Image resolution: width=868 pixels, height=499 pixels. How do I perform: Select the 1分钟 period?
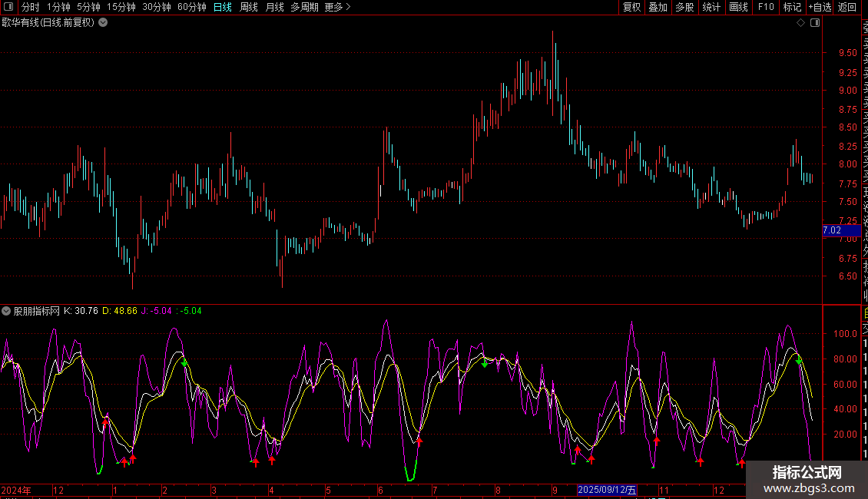[58, 7]
